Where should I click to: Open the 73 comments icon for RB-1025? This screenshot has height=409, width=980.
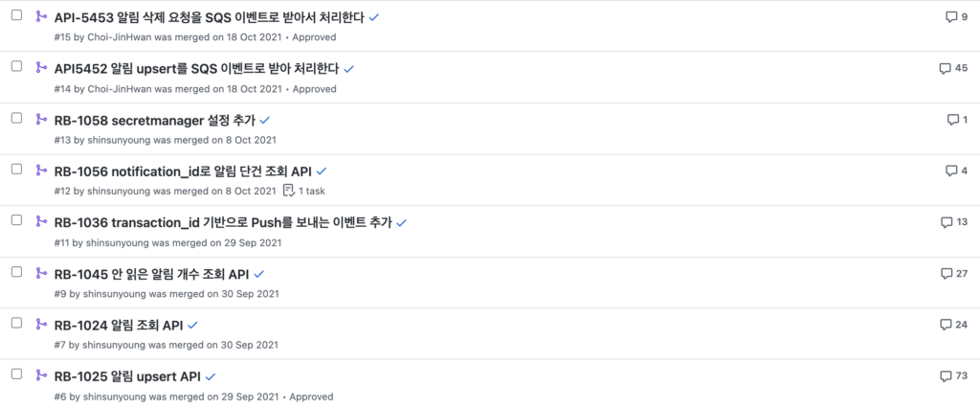coord(947,375)
